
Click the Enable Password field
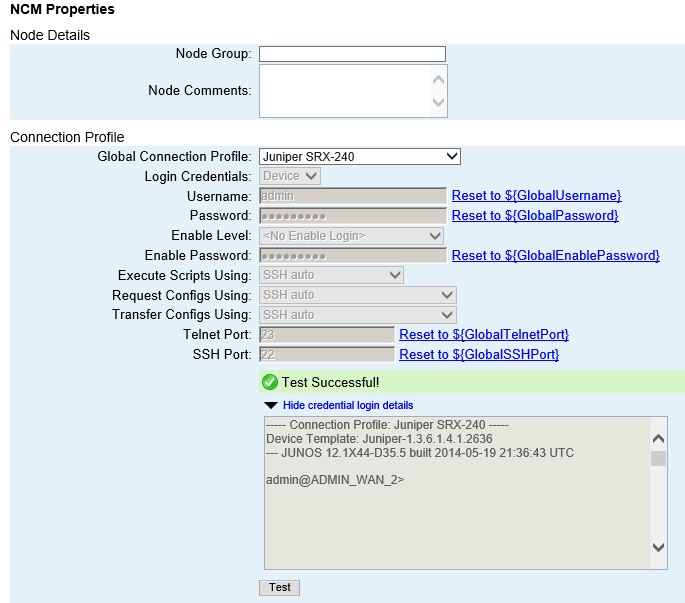pyautogui.click(x=353, y=256)
